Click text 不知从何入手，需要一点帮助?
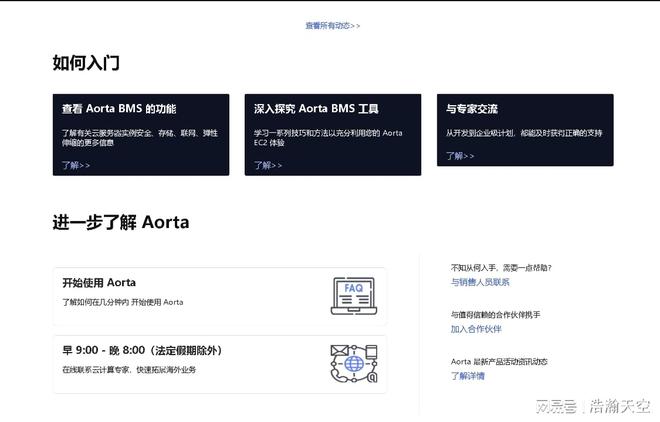 501,268
